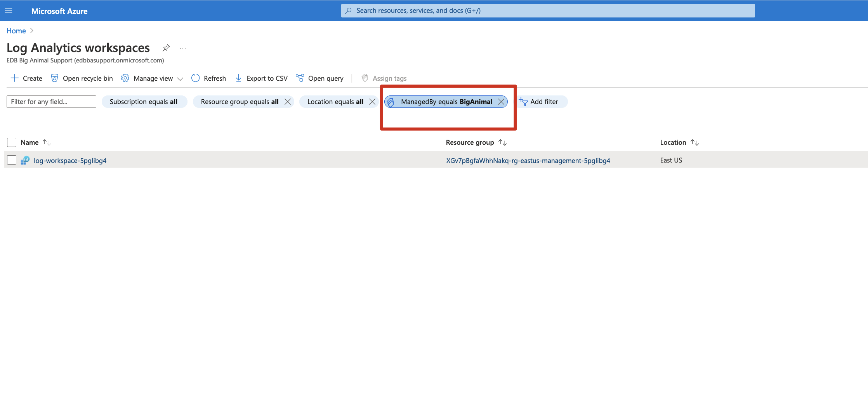Image resolution: width=868 pixels, height=405 pixels.
Task: Click the tag icon in ManagedBy filter
Action: point(391,102)
